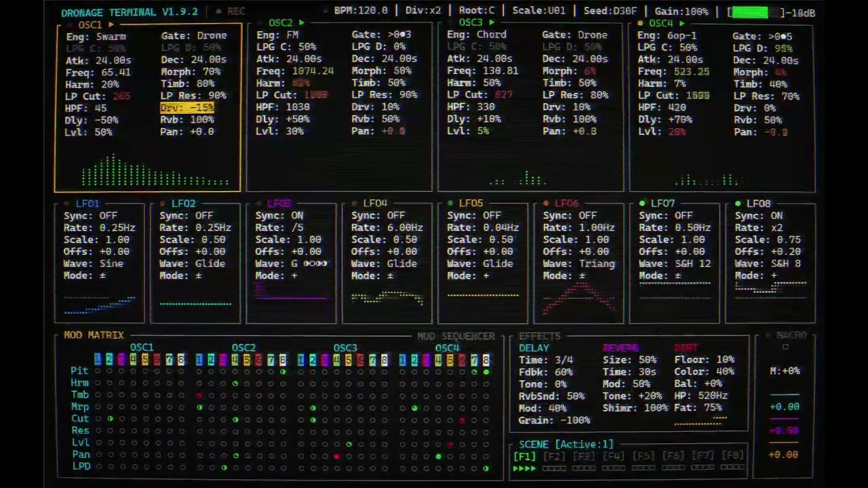The image size is (868, 488).
Task: Click the OSC3 play arrow
Action: pyautogui.click(x=492, y=22)
